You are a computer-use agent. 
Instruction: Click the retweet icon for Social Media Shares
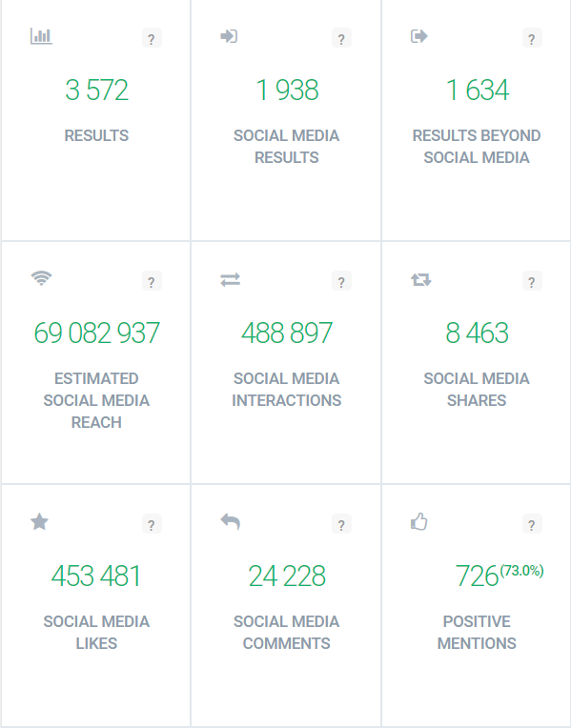[x=421, y=279]
